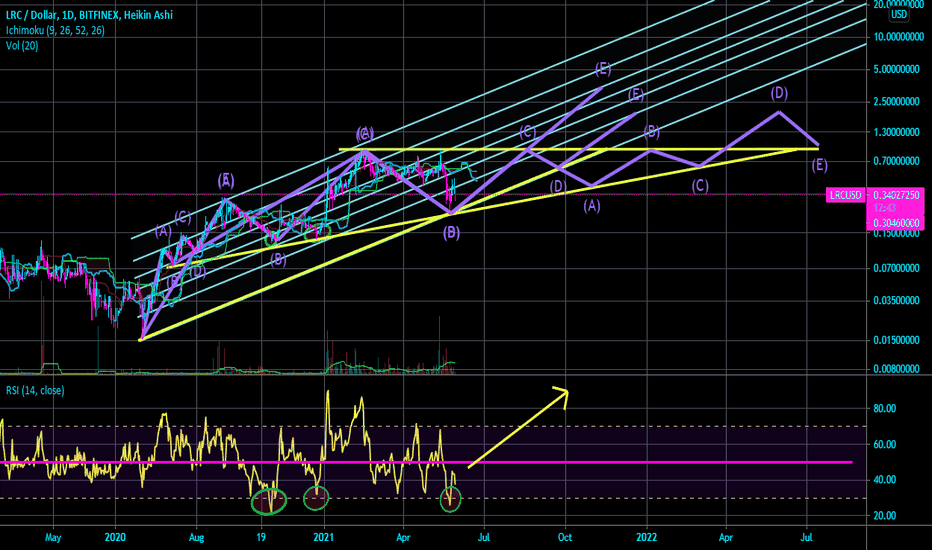This screenshot has height=550, width=932.
Task: Click the 0.03500000 price axis level
Action: (896, 300)
